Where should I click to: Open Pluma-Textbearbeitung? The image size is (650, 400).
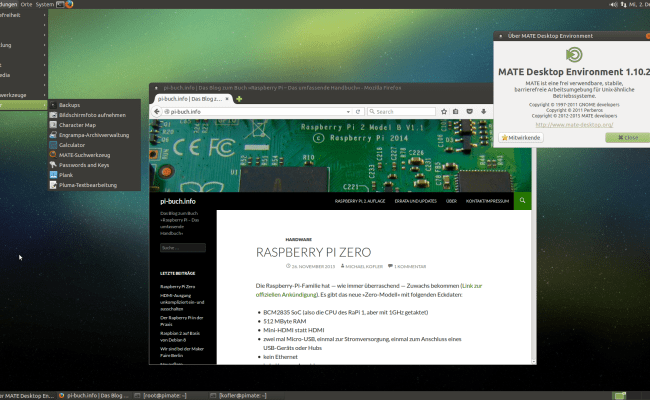95,185
